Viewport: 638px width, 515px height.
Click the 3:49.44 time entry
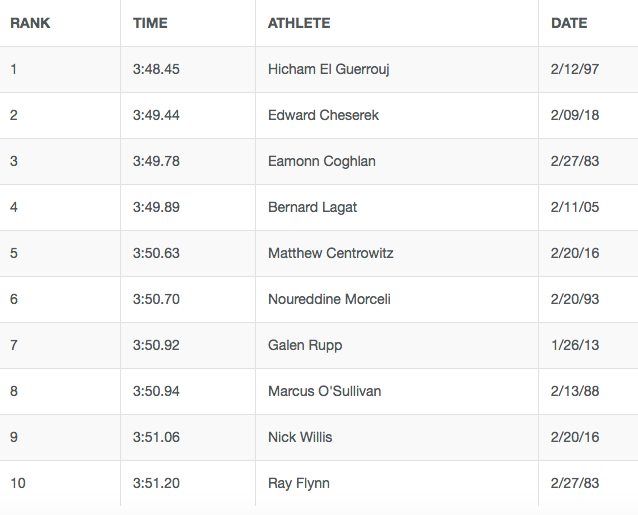tap(156, 115)
